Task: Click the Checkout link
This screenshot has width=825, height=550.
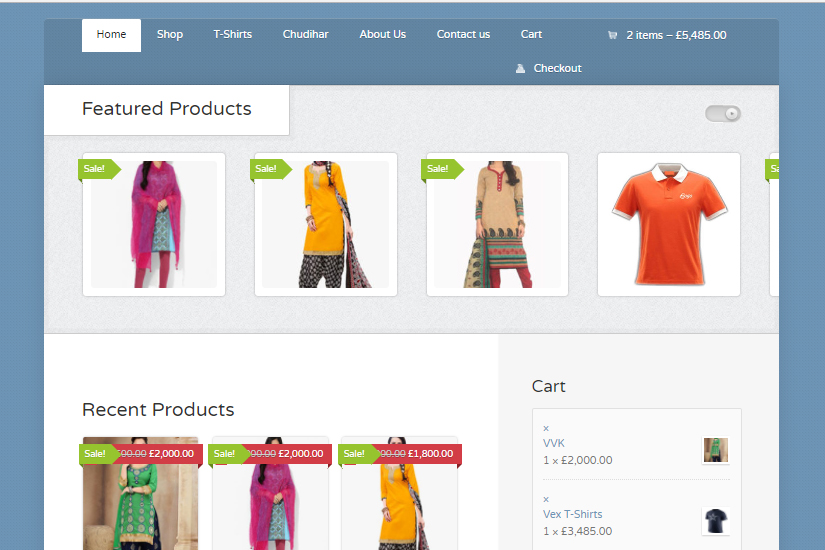Action: [x=557, y=69]
